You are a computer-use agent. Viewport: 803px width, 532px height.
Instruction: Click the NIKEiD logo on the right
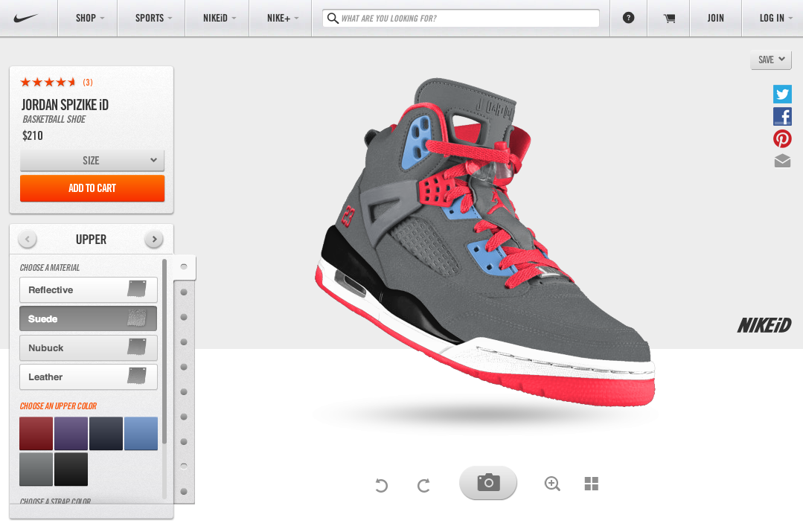click(764, 325)
